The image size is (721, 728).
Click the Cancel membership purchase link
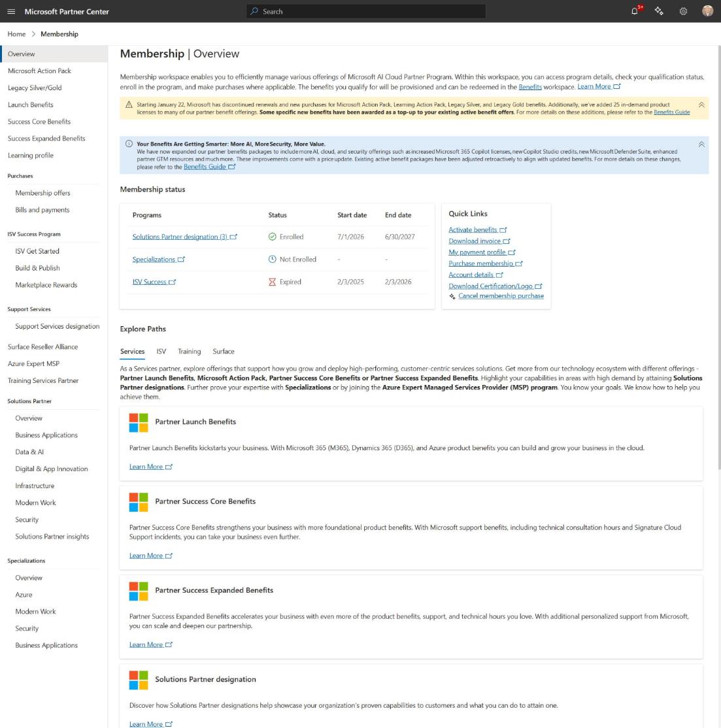(501, 296)
